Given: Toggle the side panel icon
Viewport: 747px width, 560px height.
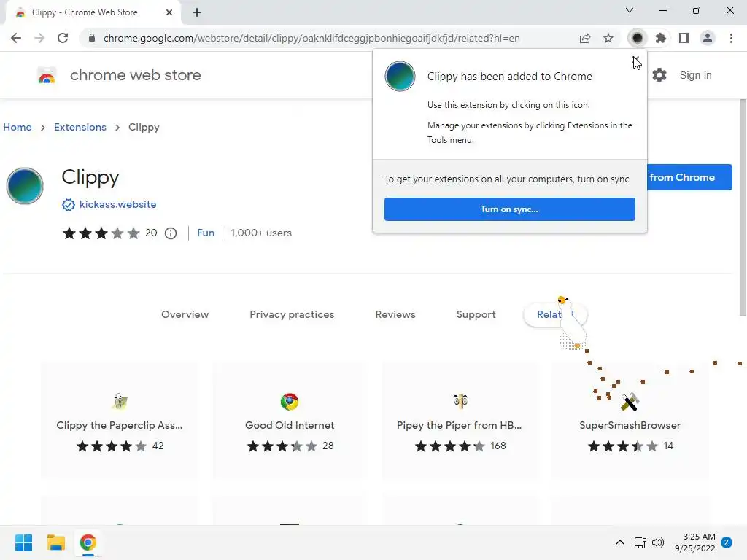Looking at the screenshot, I should [684, 38].
